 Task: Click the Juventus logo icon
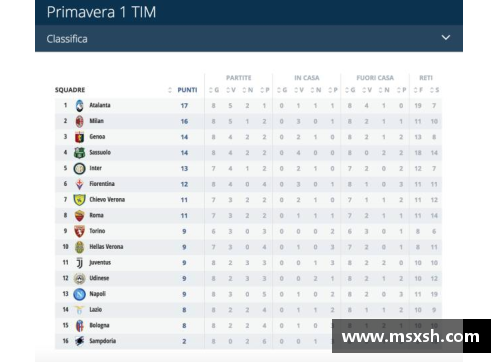[x=79, y=263]
